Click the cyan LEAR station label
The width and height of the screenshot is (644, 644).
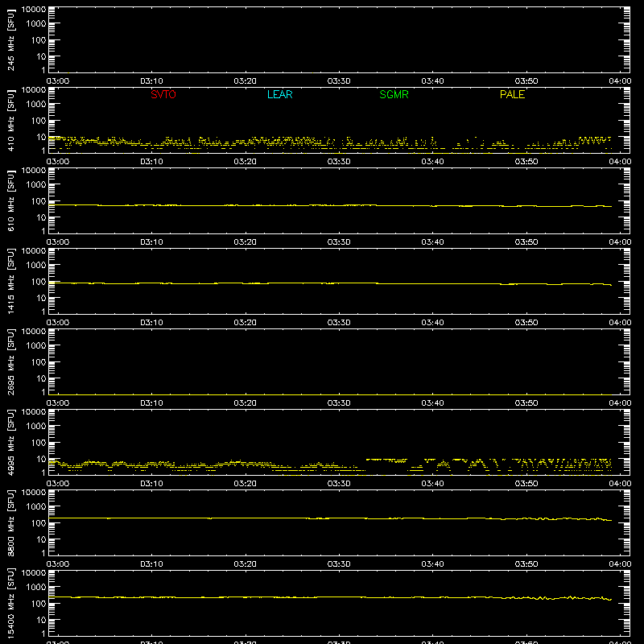(279, 94)
